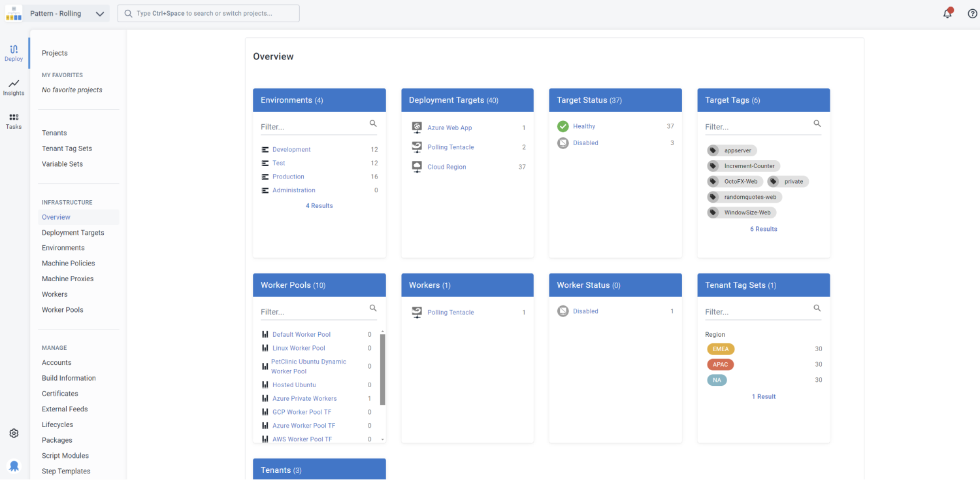
Task: Open help via the question mark icon
Action: [x=972, y=13]
